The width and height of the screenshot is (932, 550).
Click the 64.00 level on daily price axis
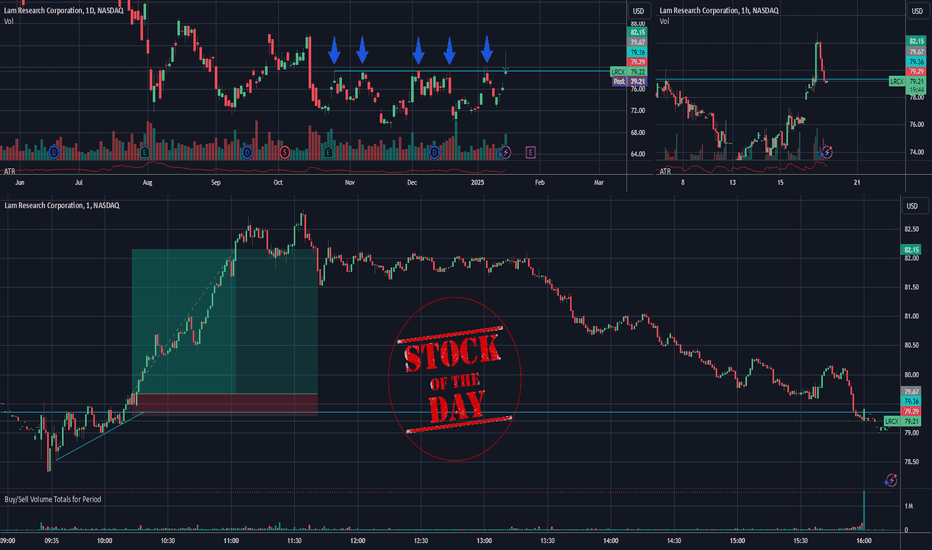[x=638, y=154]
